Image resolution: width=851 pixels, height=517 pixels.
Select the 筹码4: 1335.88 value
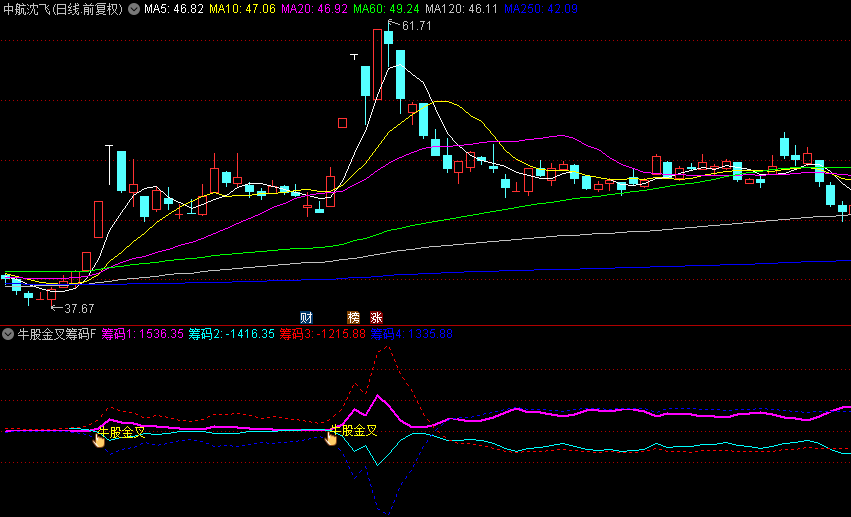tap(411, 334)
